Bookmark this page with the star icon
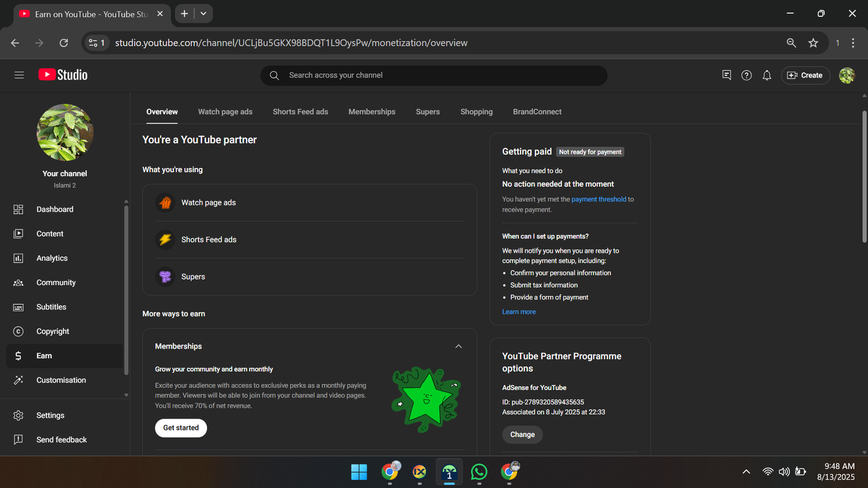The height and width of the screenshot is (488, 868). point(813,43)
